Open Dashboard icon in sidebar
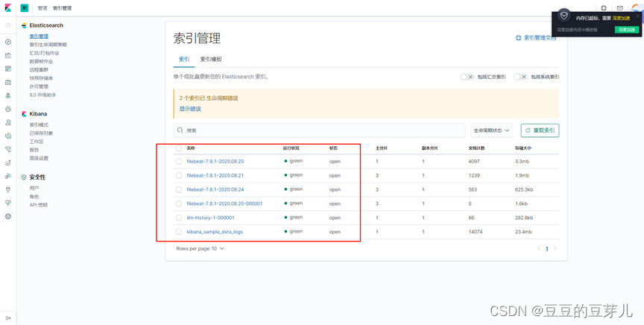The width and height of the screenshot is (644, 325). (7, 69)
